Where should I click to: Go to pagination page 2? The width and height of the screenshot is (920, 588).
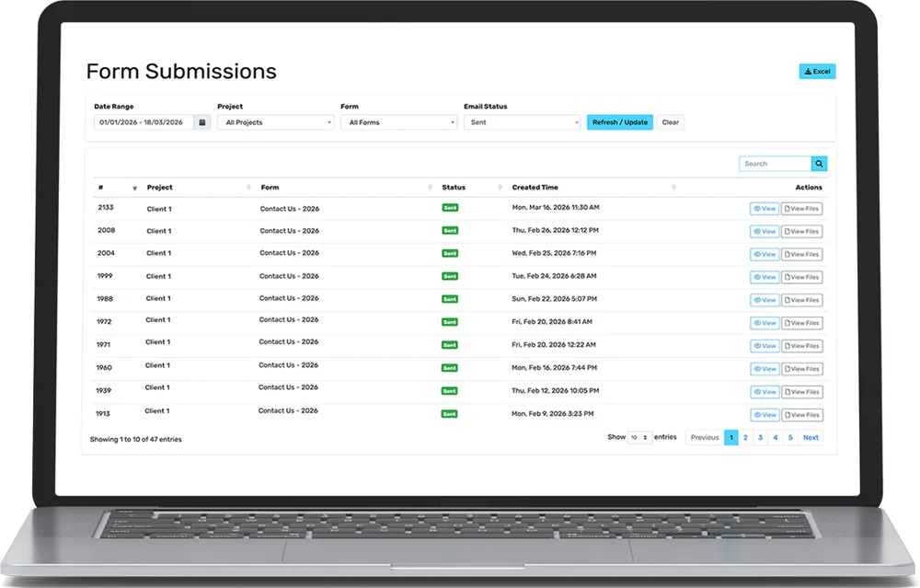pyautogui.click(x=746, y=438)
